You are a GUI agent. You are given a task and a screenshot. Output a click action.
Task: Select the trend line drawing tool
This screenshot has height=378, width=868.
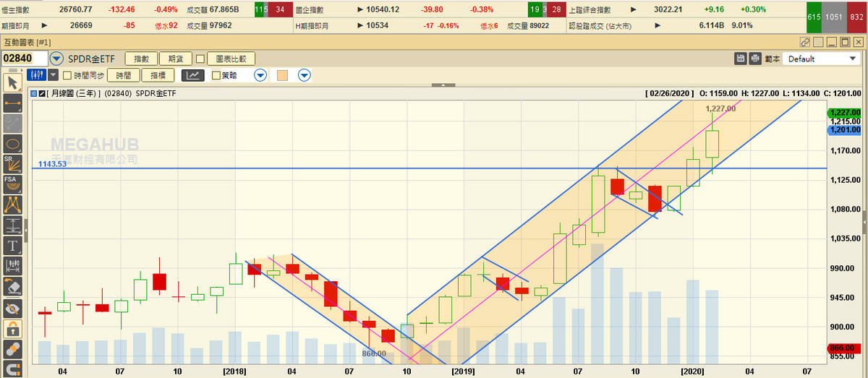pyautogui.click(x=12, y=102)
